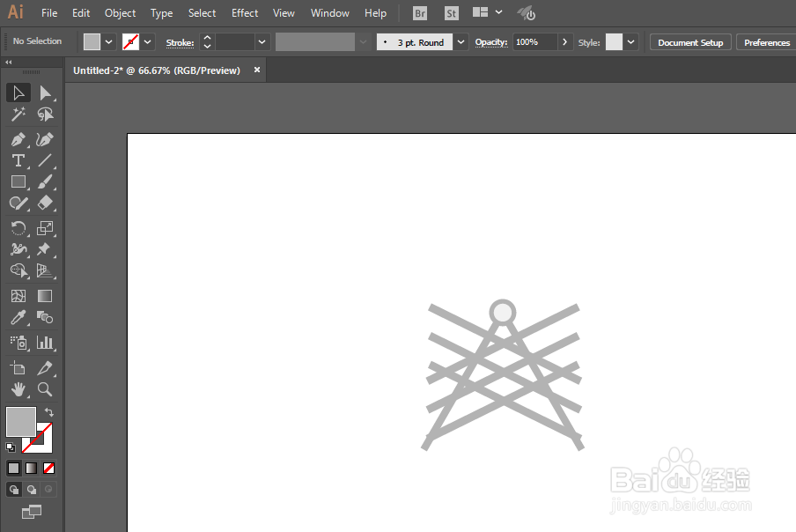The width and height of the screenshot is (796, 532).
Task: Pick the Eyedropper tool
Action: point(18,317)
